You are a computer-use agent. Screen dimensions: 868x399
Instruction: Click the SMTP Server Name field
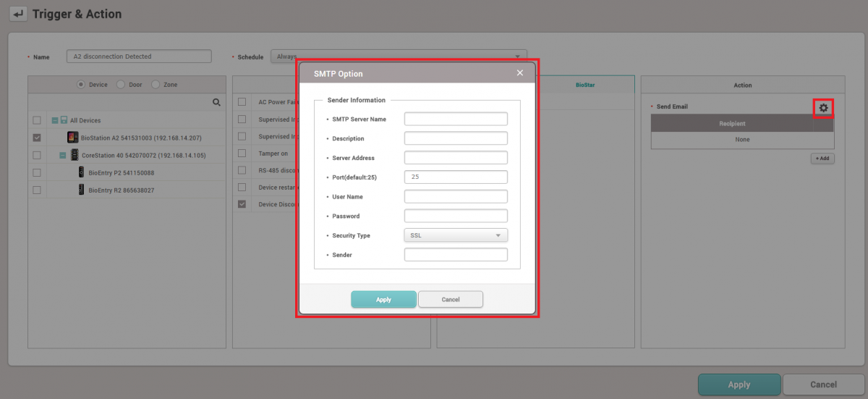tap(456, 119)
